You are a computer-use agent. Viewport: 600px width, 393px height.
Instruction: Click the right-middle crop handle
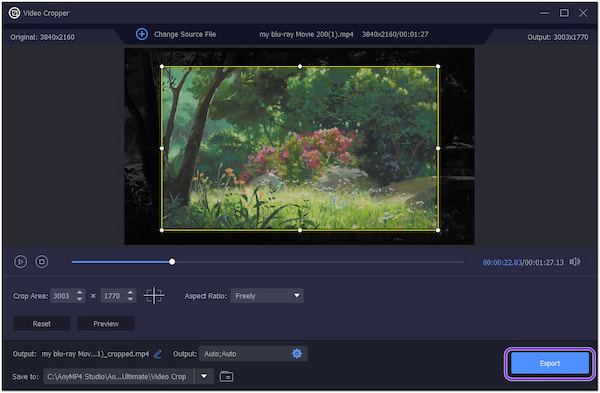coord(438,148)
